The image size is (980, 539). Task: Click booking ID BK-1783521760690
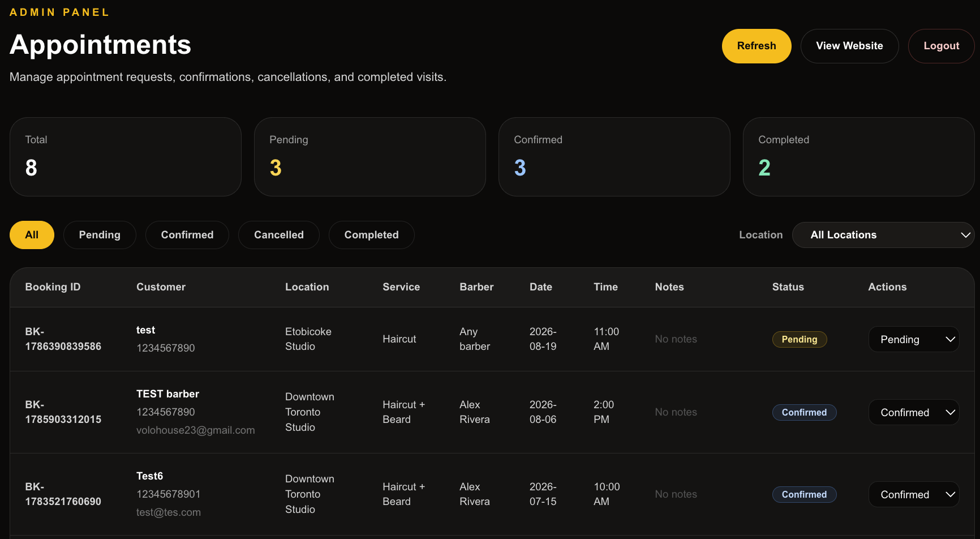63,494
